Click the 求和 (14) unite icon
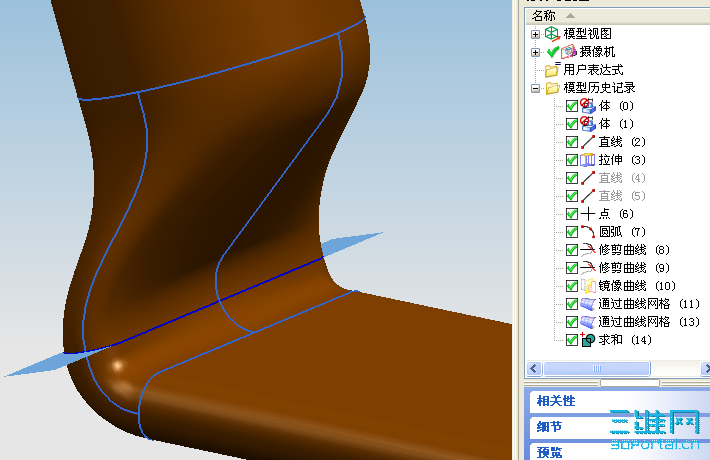 point(588,340)
